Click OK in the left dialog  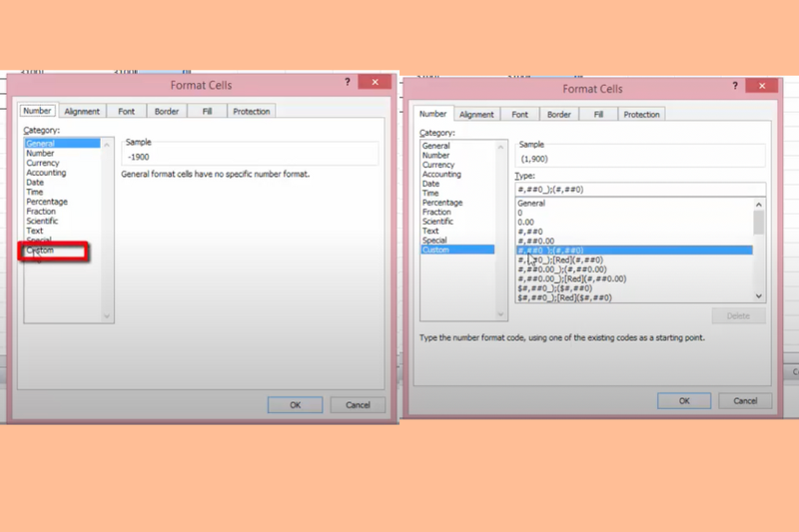295,405
